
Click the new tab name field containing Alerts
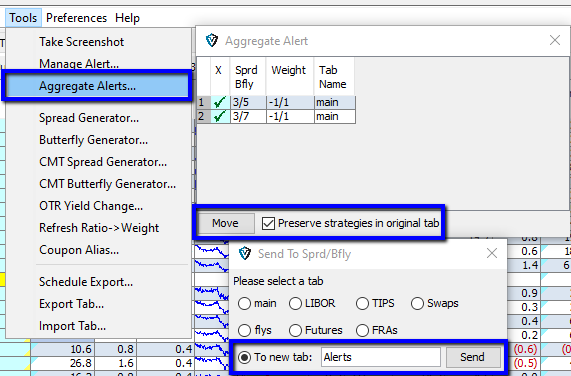click(x=381, y=357)
